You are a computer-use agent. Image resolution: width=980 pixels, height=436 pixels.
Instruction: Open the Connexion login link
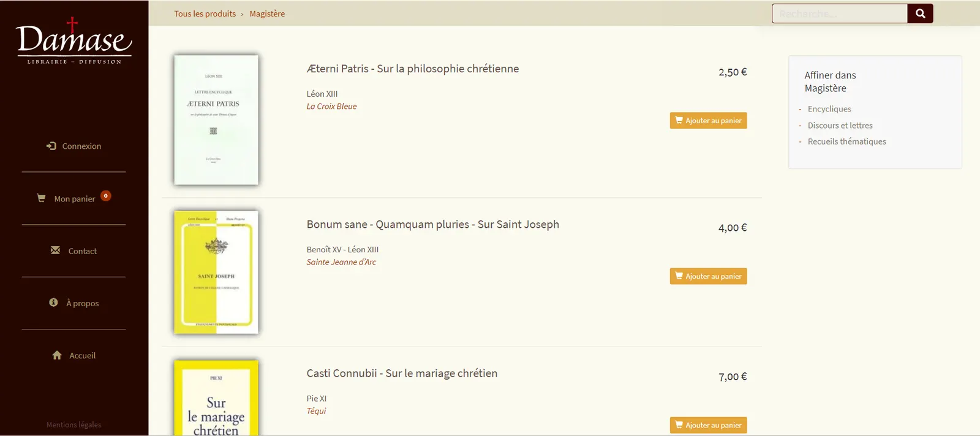coord(73,146)
